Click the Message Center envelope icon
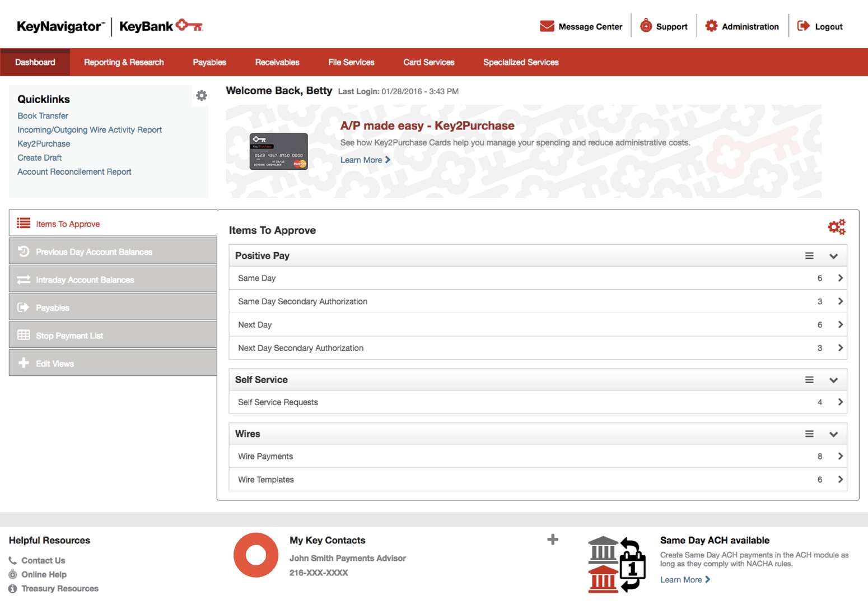Screen dimensions: 868x609 pyautogui.click(x=547, y=26)
